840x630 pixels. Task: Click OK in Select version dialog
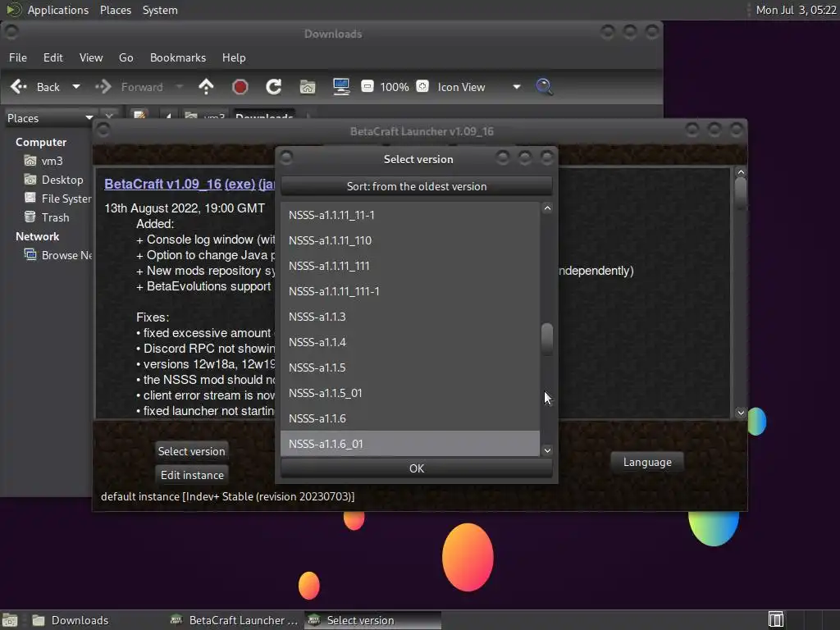coord(416,468)
